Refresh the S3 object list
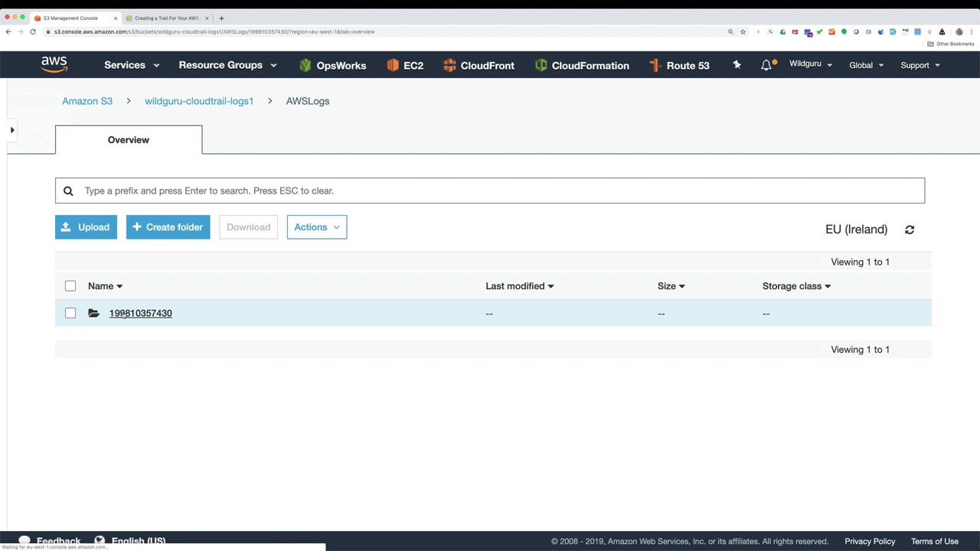 (x=910, y=230)
